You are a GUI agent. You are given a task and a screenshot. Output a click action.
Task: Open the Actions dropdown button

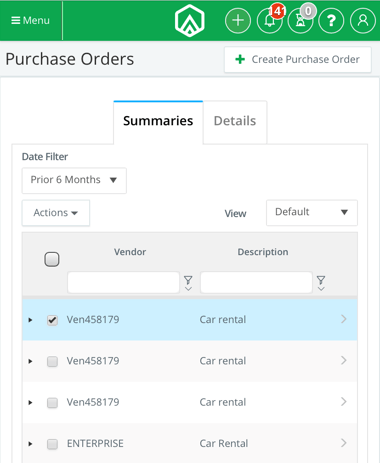[x=56, y=213]
